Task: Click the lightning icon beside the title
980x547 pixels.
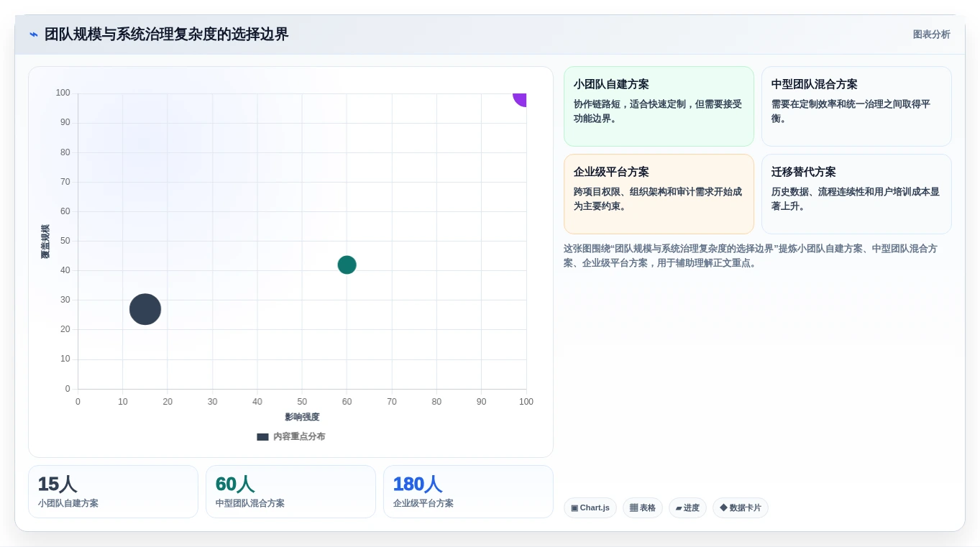Action: [x=34, y=35]
